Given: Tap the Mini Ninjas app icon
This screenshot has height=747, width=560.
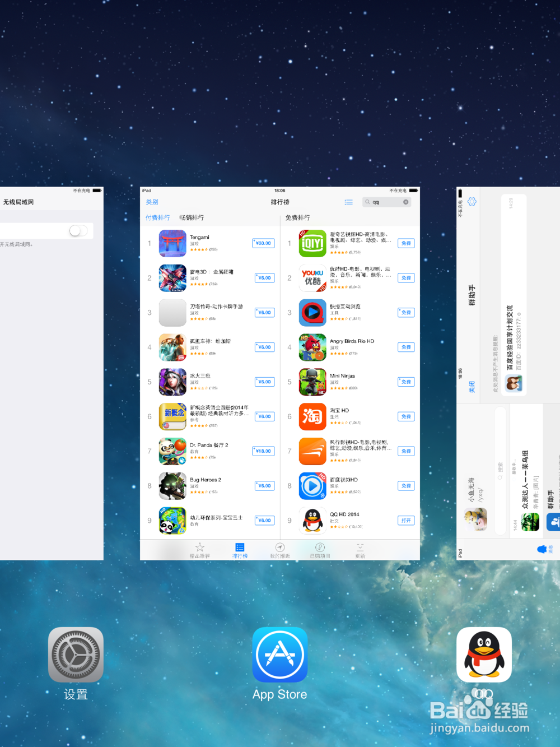Looking at the screenshot, I should click(312, 382).
